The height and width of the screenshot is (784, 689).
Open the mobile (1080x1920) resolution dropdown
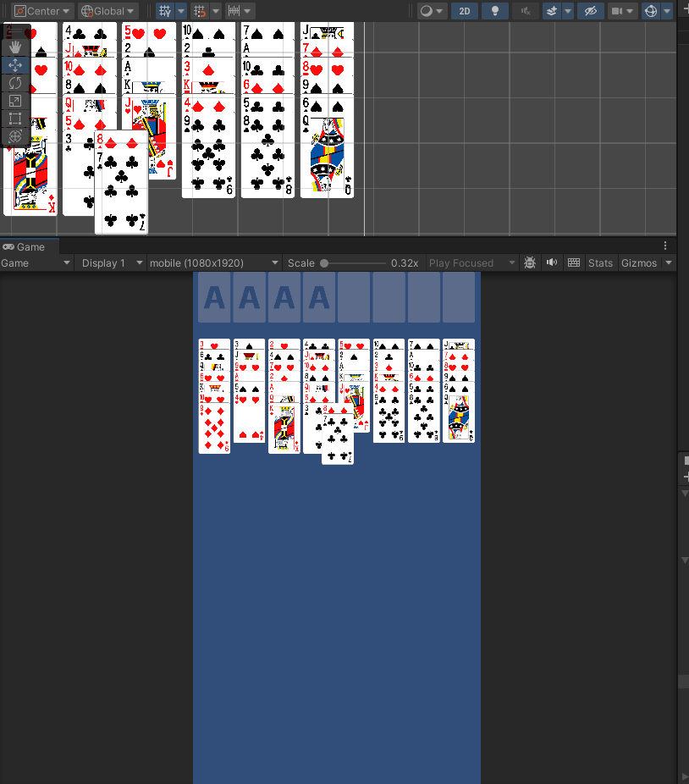pos(214,263)
